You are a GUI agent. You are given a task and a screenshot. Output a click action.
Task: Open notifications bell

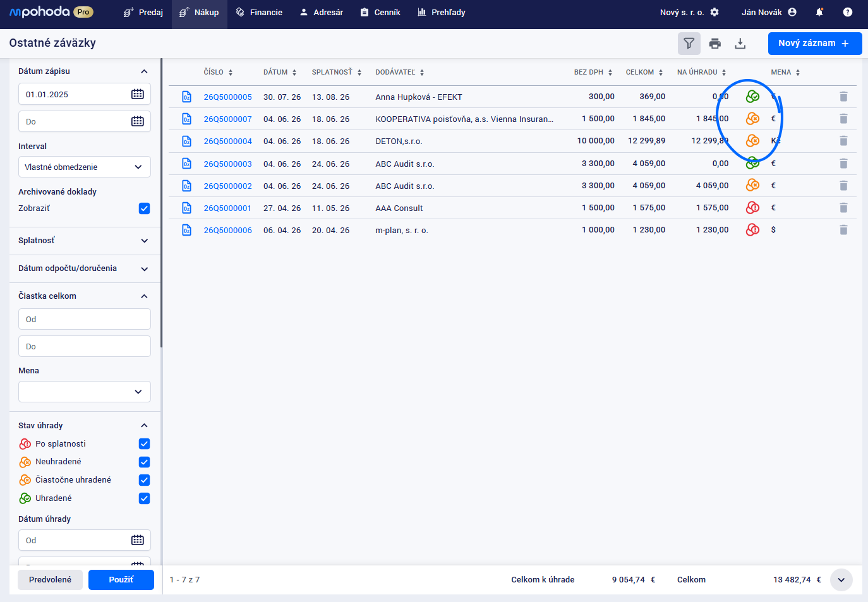pyautogui.click(x=819, y=12)
